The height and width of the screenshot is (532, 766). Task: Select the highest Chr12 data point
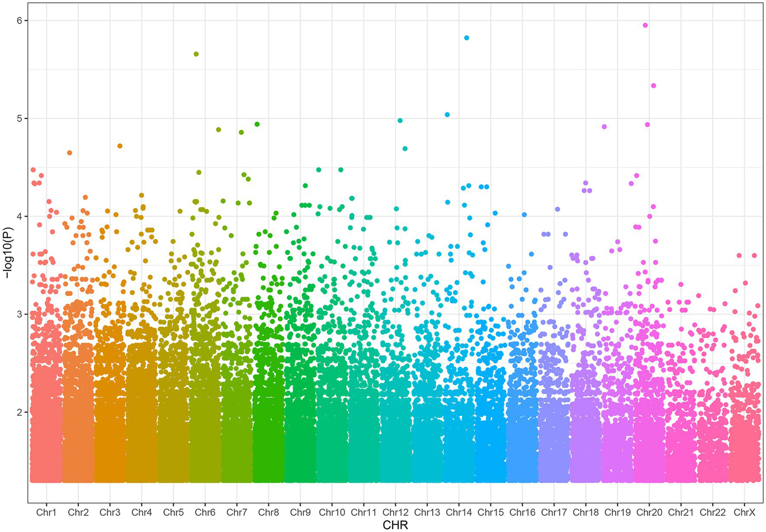pos(400,120)
